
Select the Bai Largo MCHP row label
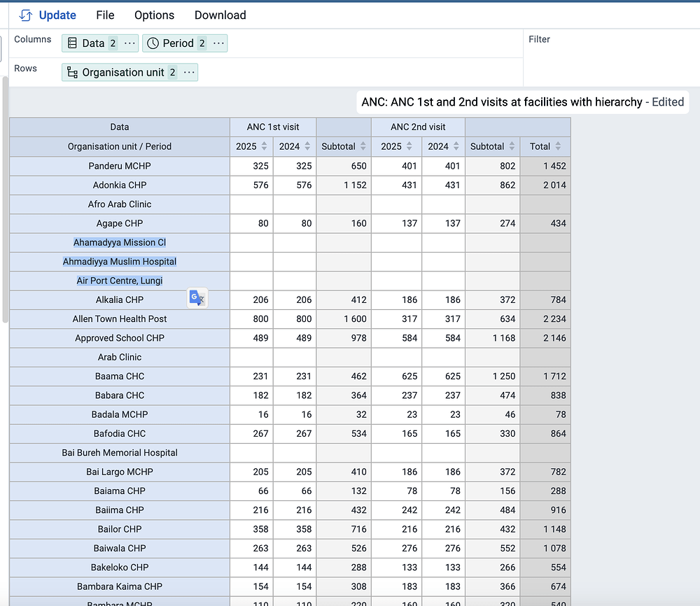[120, 472]
